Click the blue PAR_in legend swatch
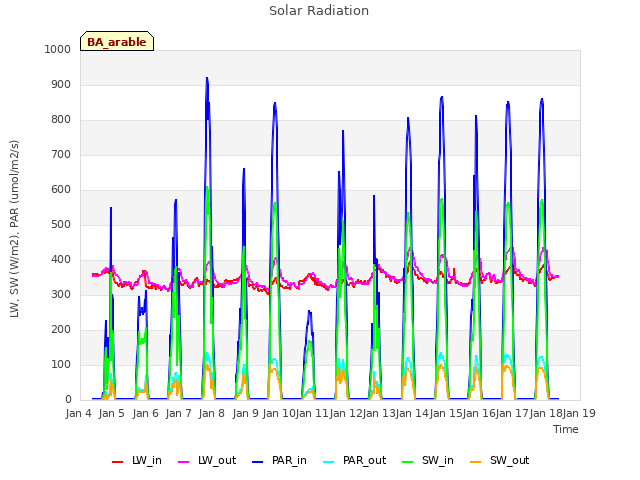The image size is (640, 480). pyautogui.click(x=258, y=462)
